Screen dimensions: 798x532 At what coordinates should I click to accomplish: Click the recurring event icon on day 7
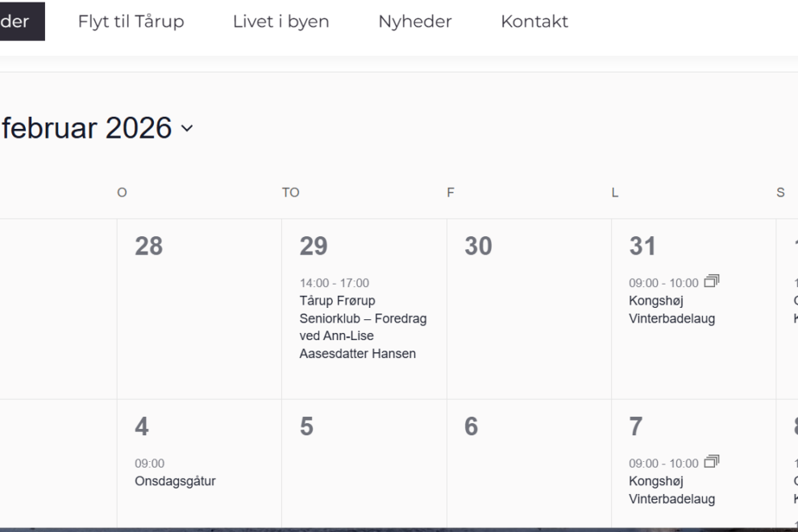coord(711,462)
